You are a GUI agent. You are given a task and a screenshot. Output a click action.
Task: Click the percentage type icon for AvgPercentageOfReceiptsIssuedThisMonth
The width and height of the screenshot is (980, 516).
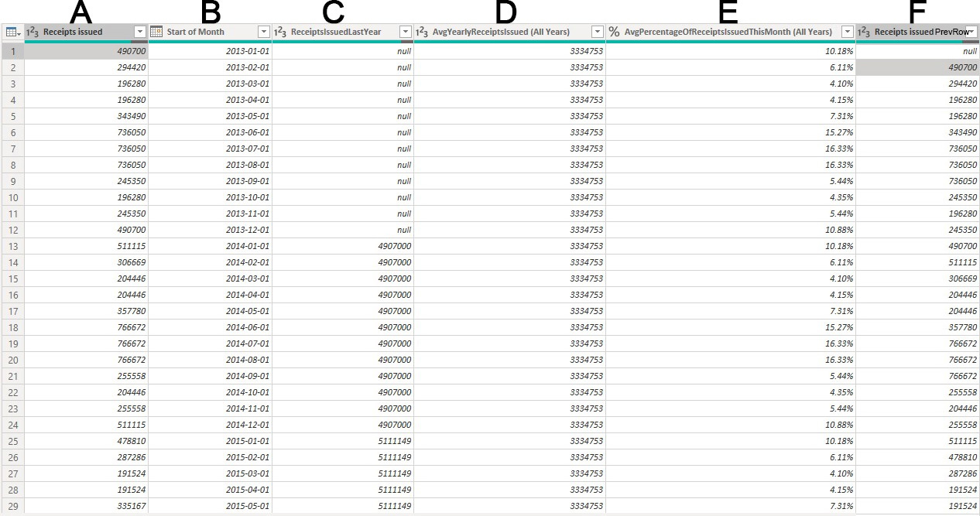615,32
